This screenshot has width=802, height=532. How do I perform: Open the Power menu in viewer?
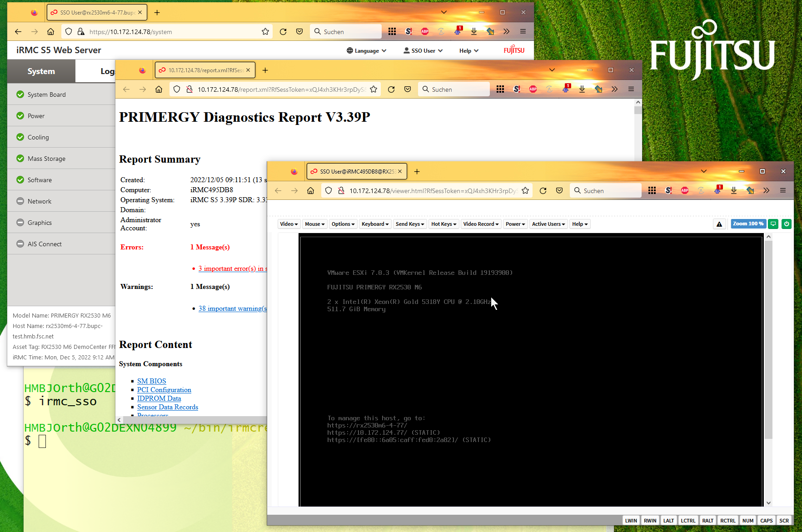click(x=515, y=224)
